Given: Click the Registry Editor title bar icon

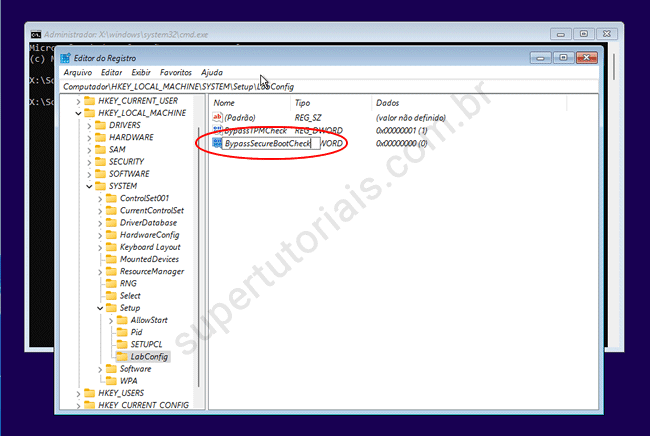Looking at the screenshot, I should (66, 58).
